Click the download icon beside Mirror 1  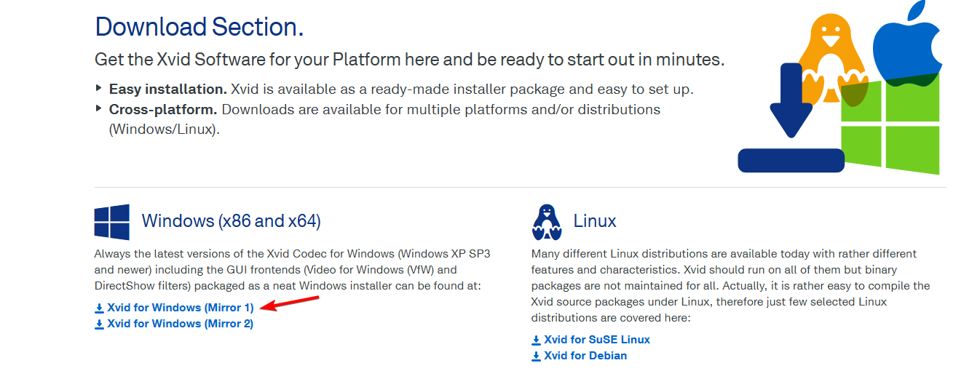click(100, 308)
